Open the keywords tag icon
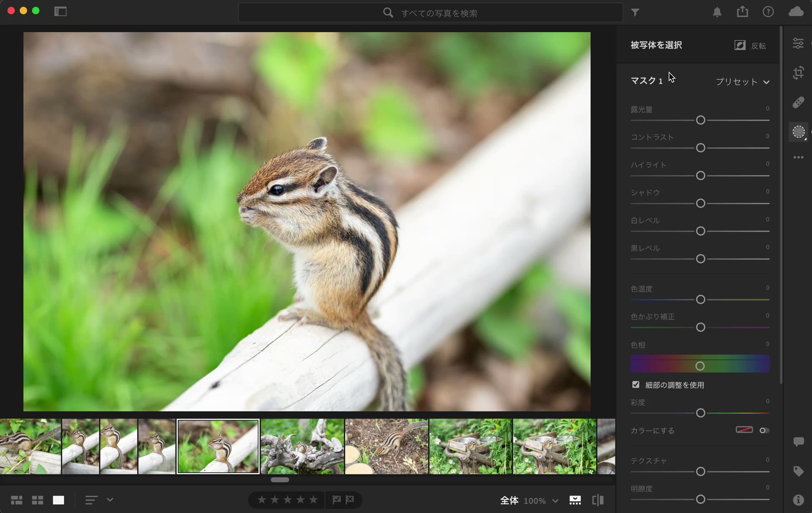The height and width of the screenshot is (513, 812). [798, 471]
